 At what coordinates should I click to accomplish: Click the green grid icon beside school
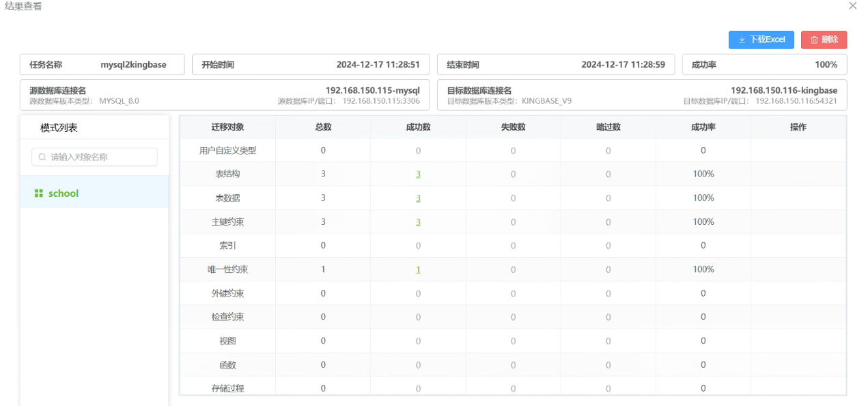click(x=39, y=193)
